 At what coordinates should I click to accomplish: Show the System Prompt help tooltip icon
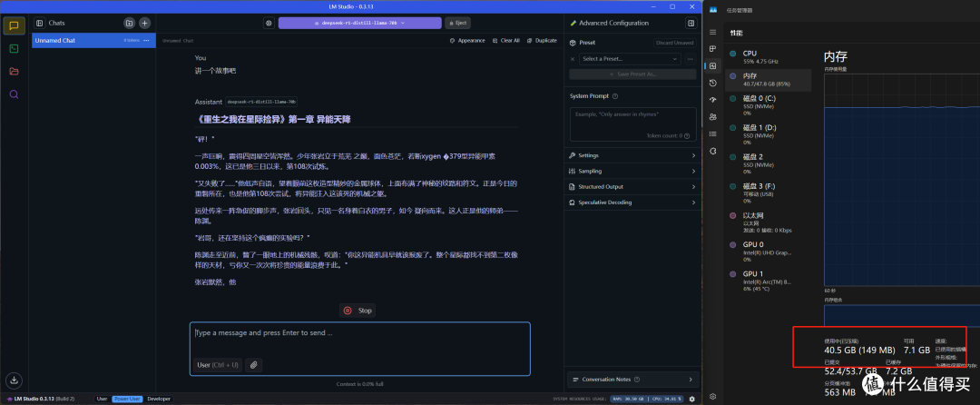coord(615,96)
